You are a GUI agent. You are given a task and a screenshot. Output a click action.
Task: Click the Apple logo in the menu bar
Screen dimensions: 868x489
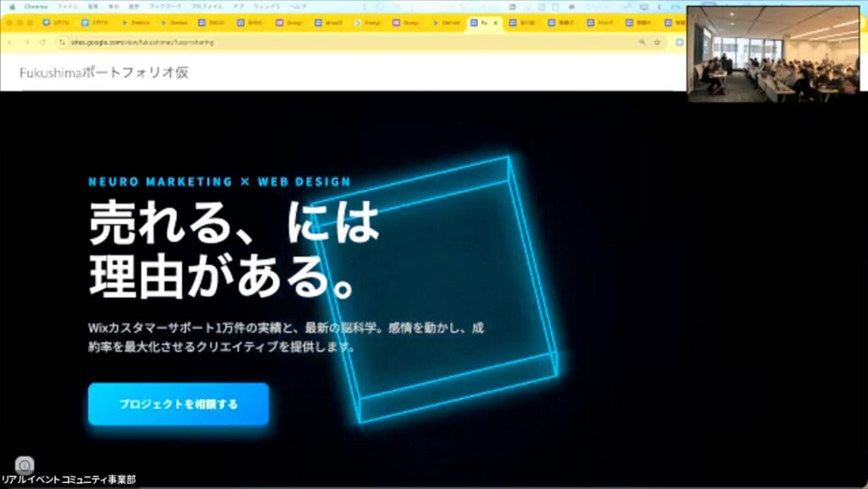(13, 7)
